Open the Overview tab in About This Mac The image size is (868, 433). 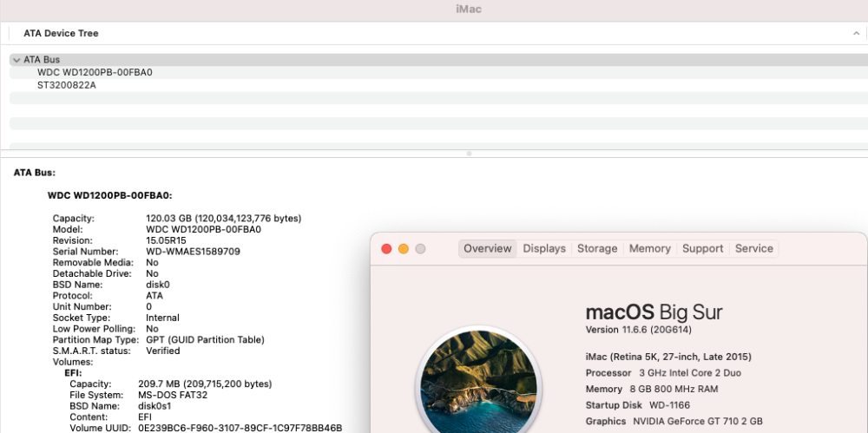click(487, 249)
